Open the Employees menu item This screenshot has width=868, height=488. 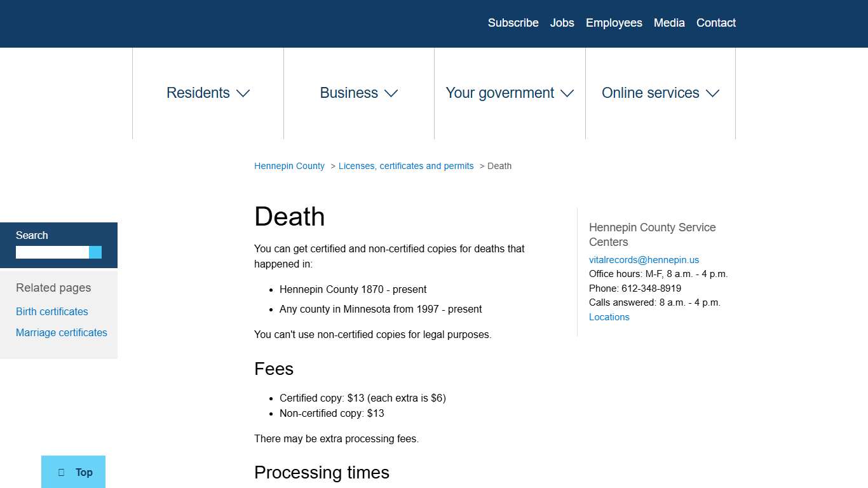[614, 23]
